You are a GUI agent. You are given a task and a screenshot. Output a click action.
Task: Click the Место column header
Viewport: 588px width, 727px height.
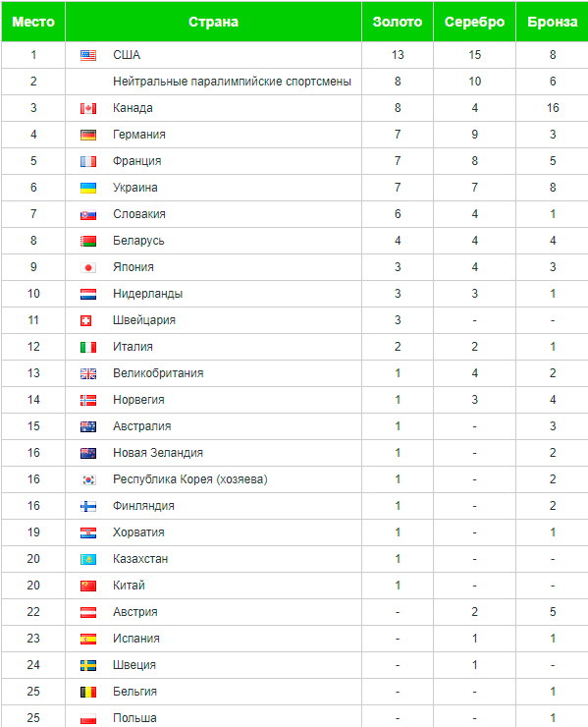[x=33, y=22]
